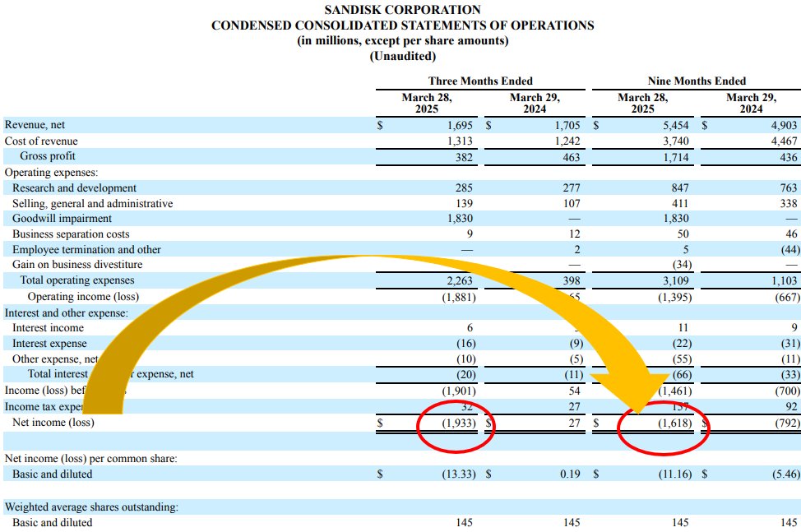Click total operating expenses value 3,109
Image resolution: width=801 pixels, height=532 pixels.
676,281
